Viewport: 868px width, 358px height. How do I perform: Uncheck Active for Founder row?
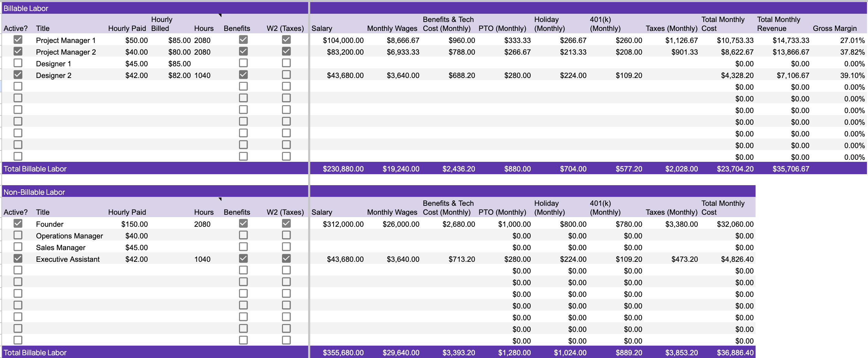[18, 224]
